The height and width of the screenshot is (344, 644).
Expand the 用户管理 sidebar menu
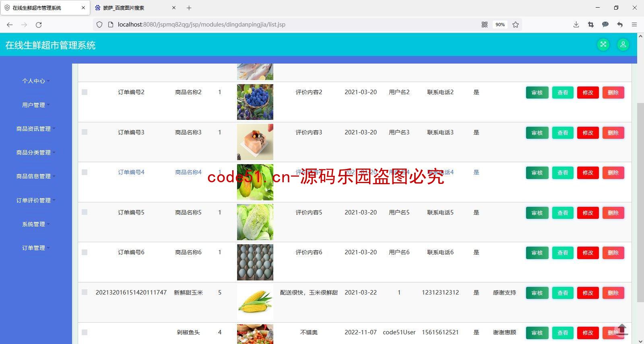tap(36, 105)
